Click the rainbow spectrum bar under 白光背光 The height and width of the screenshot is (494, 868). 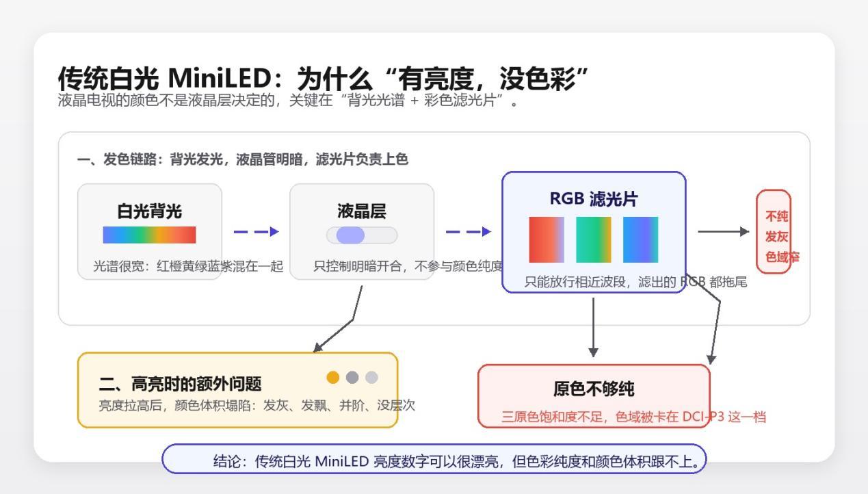click(x=149, y=235)
